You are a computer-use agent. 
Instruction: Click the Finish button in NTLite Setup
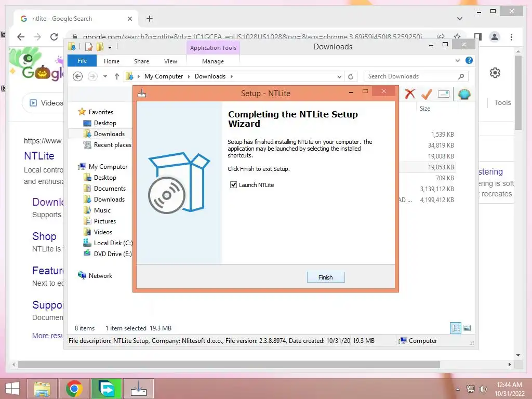coord(326,277)
